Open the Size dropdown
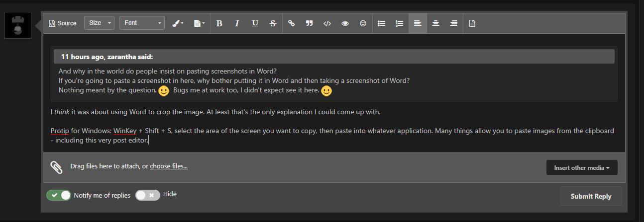Screen dimensions: 644x222 (100, 23)
